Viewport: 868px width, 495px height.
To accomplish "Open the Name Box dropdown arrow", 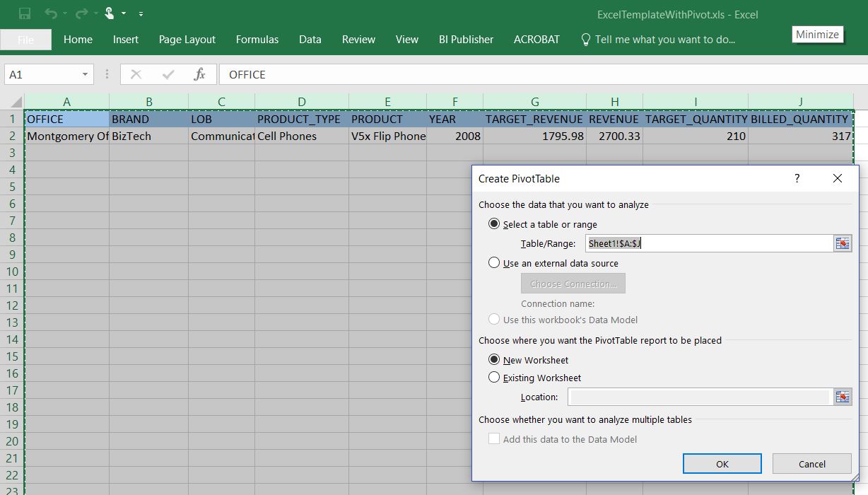I will (x=85, y=74).
